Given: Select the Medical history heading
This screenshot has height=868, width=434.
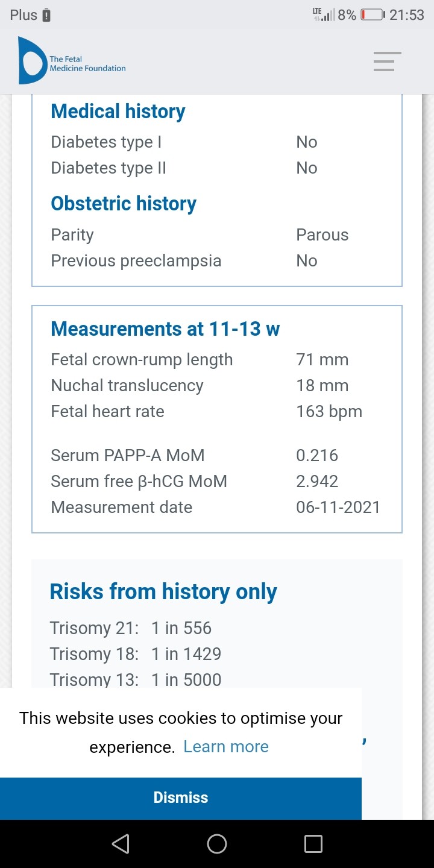Looking at the screenshot, I should [118, 112].
